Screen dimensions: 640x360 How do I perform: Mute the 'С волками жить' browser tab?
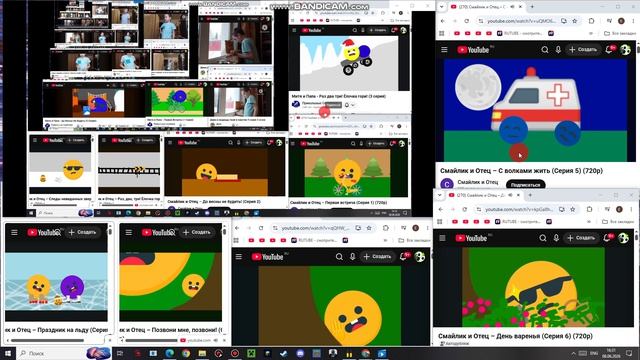512,7
